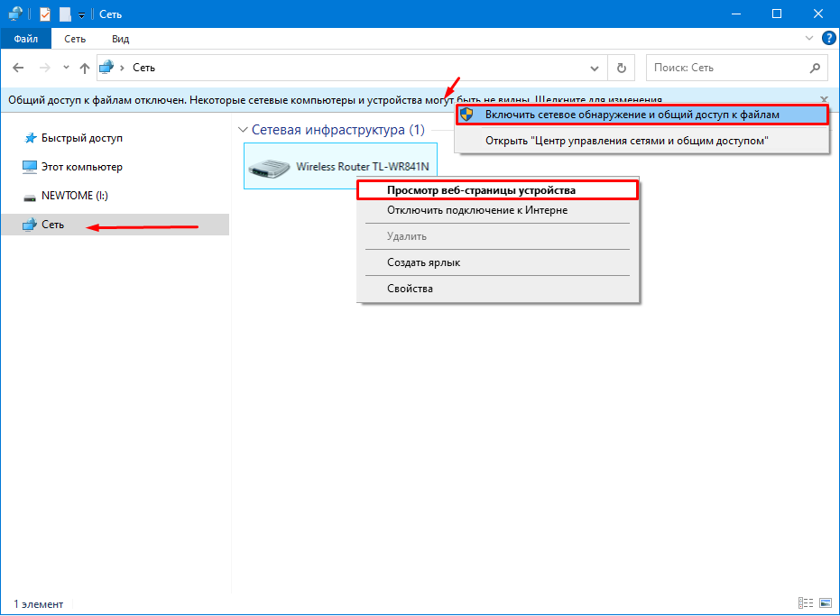The width and height of the screenshot is (840, 616).
Task: Choose Просмотр веб-страницы устройства
Action: pos(498,190)
